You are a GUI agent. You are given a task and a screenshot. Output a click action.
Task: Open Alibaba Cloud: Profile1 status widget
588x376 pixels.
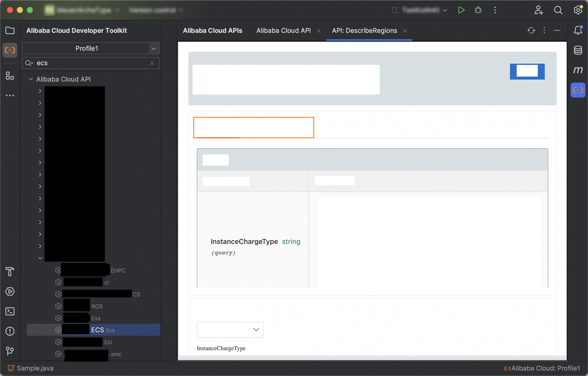click(x=542, y=368)
